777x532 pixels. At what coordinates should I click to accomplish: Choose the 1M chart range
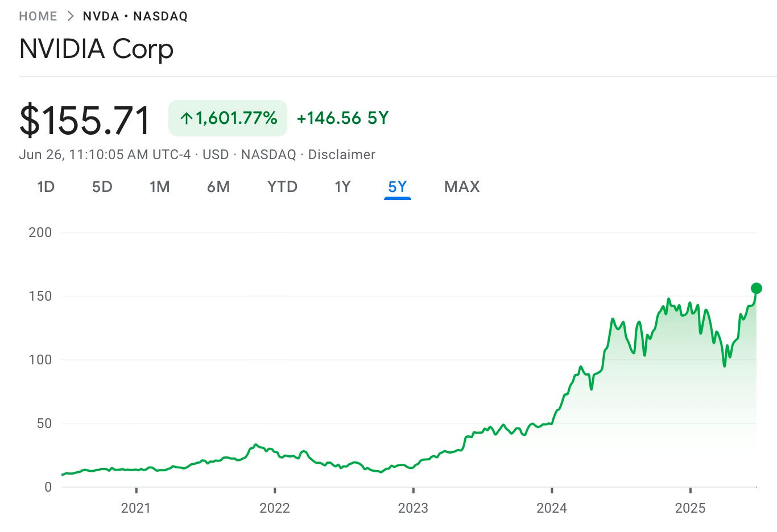(x=160, y=186)
